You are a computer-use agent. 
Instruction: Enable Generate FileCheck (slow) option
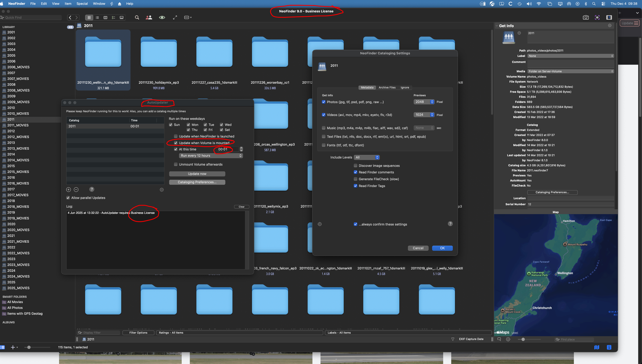(x=355, y=179)
